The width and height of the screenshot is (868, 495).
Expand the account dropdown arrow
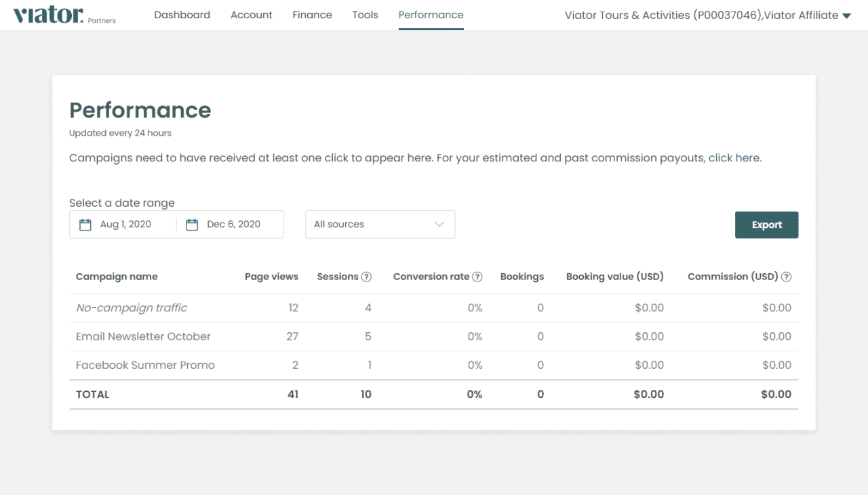tap(846, 16)
